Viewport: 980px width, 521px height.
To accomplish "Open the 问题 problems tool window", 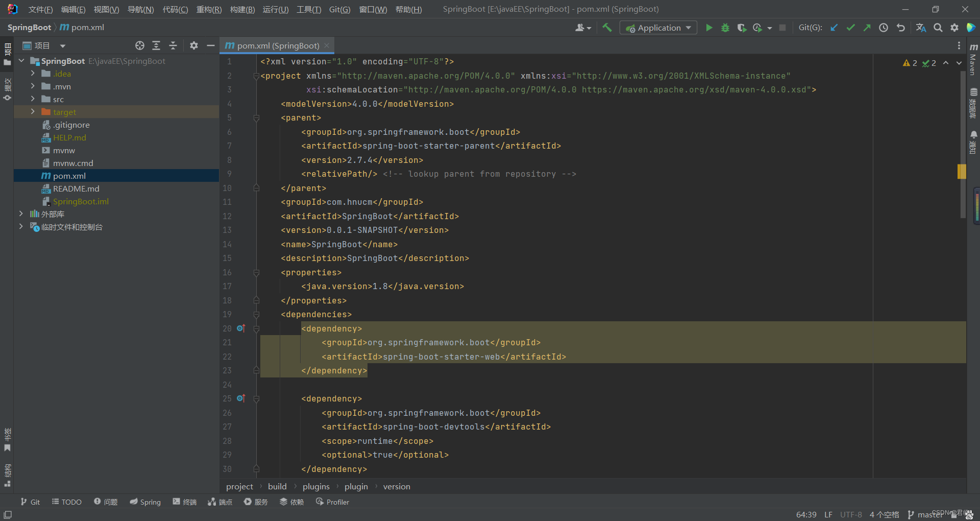I will click(106, 502).
